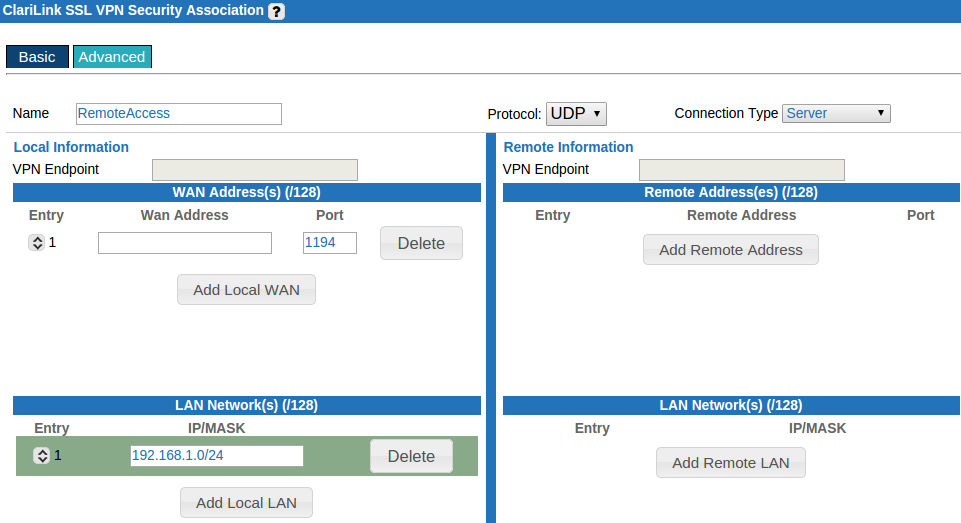Click the Wan Address input field
Screen dimensions: 961x523
coord(185,243)
